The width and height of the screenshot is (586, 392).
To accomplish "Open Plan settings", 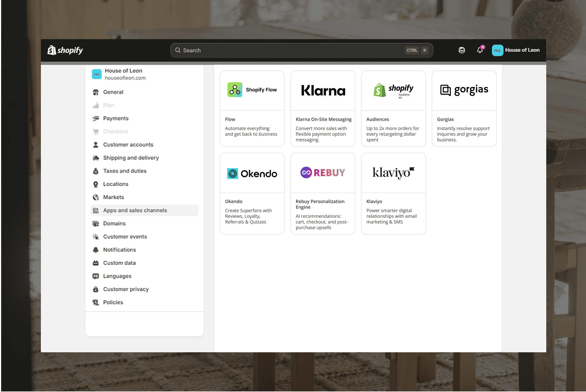I will (108, 105).
